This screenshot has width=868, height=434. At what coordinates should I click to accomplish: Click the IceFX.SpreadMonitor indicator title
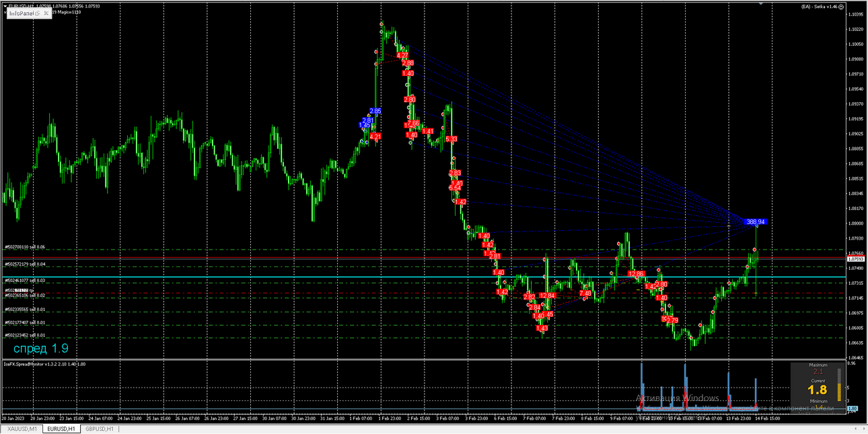pos(44,364)
